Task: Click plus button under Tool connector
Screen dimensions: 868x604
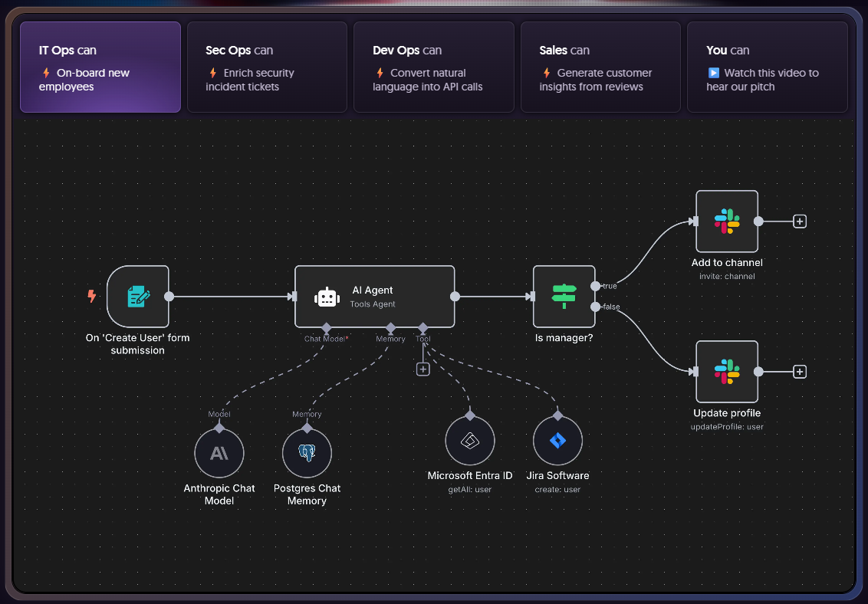Action: pyautogui.click(x=422, y=369)
